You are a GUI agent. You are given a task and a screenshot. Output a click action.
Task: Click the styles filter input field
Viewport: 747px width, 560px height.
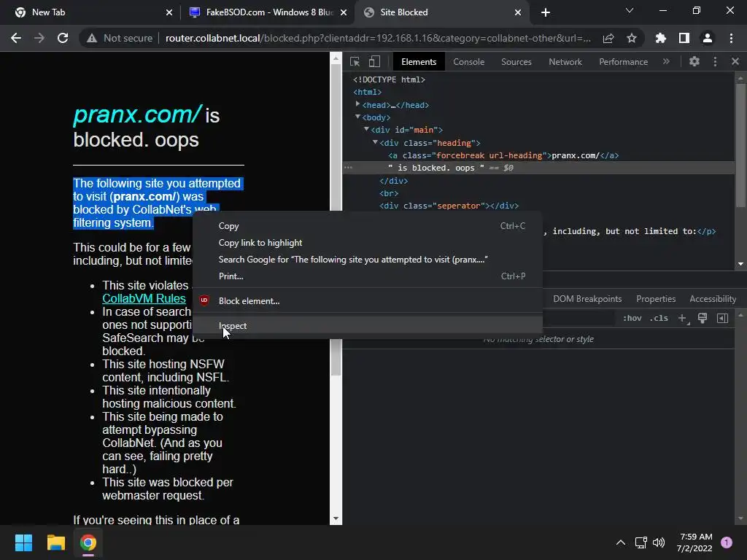(578, 318)
